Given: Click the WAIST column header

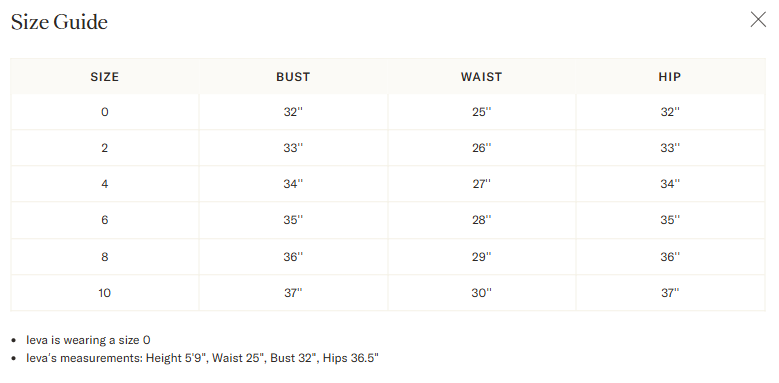Looking at the screenshot, I should click(481, 77).
